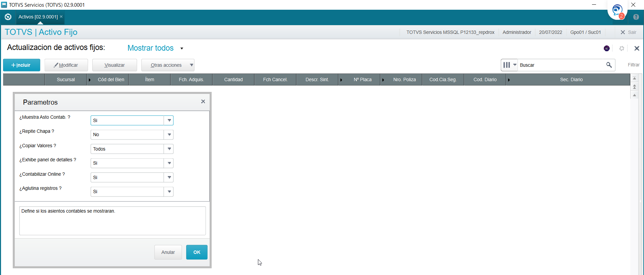Screen dimensions: 644x275
Task: Close the Actualizacion de activos fijos screen
Action: (637, 48)
